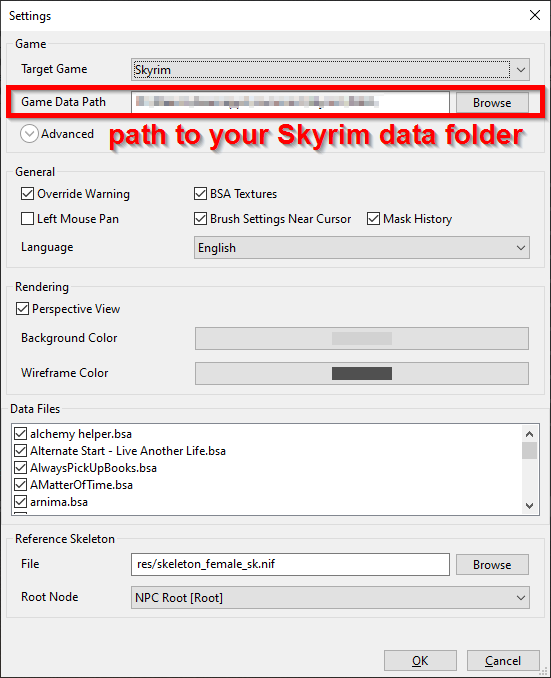
Task: Open the Root Node dropdown
Action: (330, 598)
